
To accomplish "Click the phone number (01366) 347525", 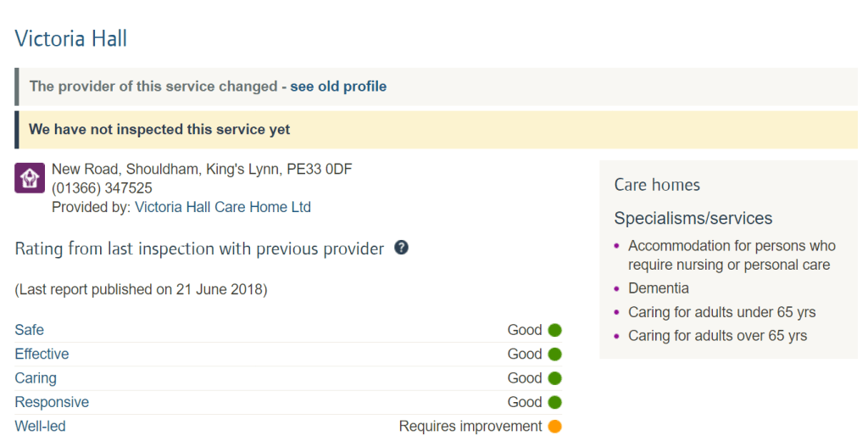I will (x=102, y=188).
